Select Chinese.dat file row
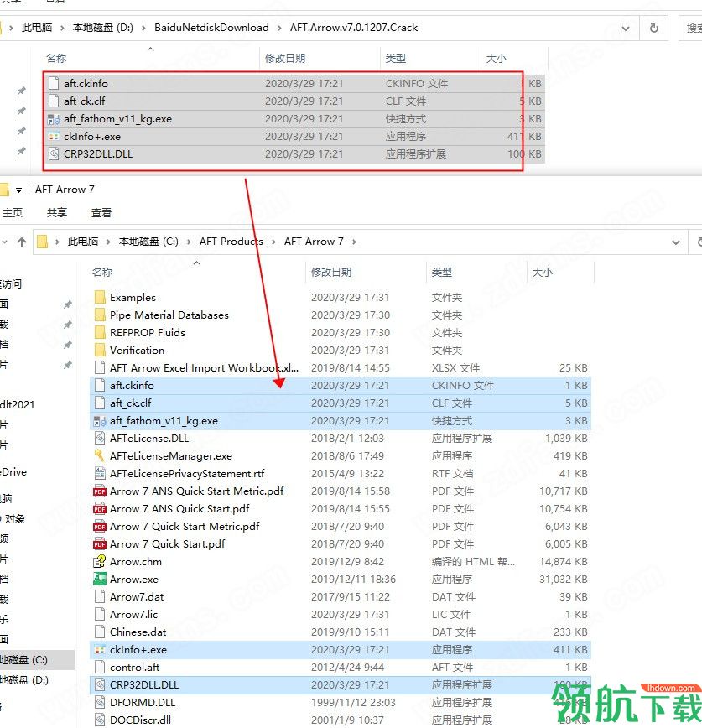 pyautogui.click(x=340, y=632)
